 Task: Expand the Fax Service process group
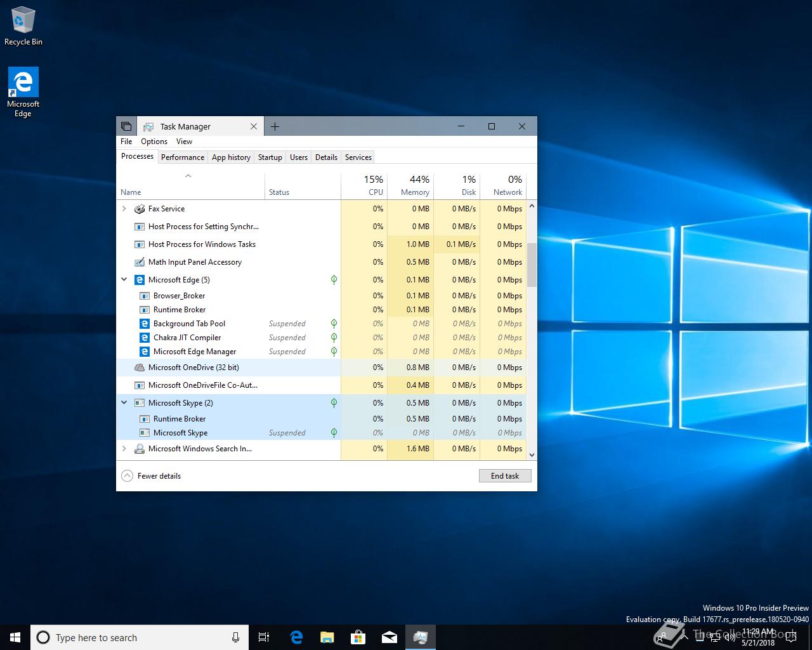[x=124, y=209]
